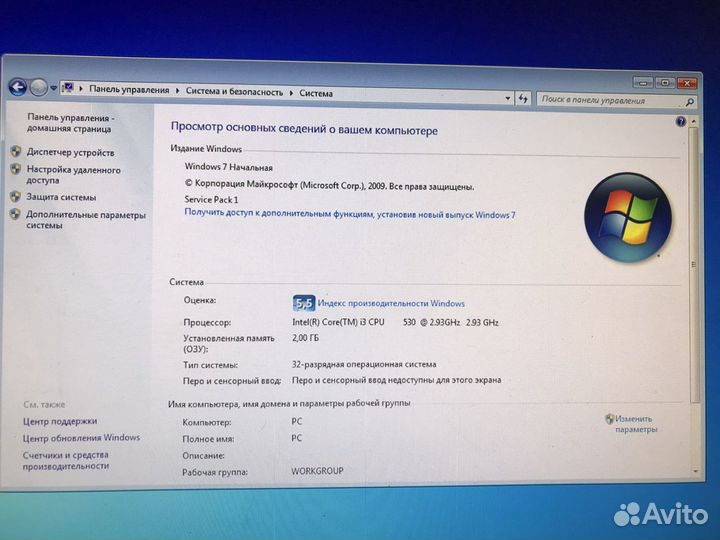Click the arrow before Панель управления
Viewport: 720px width, 540px height.
(x=81, y=89)
